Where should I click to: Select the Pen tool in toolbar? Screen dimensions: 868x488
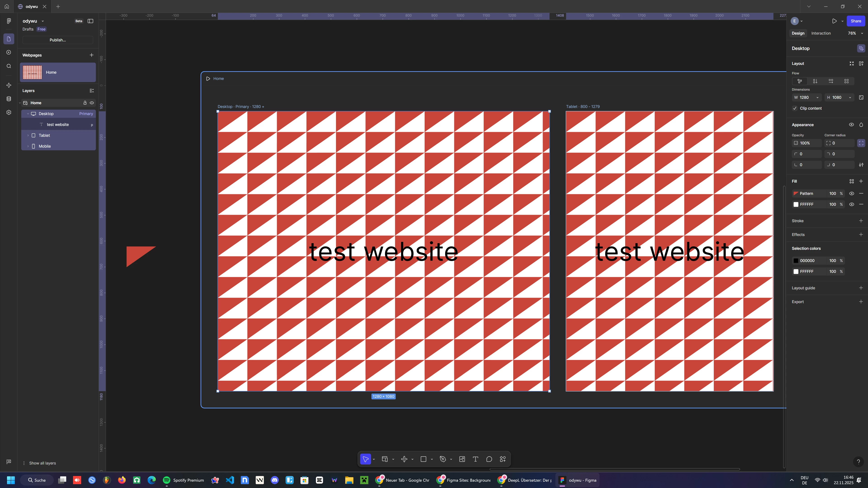point(443,459)
